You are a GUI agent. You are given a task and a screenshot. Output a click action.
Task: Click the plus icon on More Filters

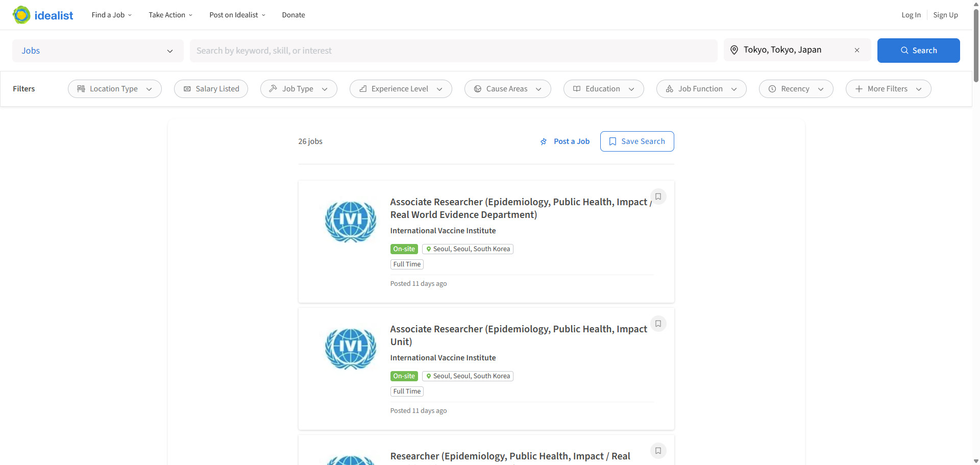[x=859, y=89]
